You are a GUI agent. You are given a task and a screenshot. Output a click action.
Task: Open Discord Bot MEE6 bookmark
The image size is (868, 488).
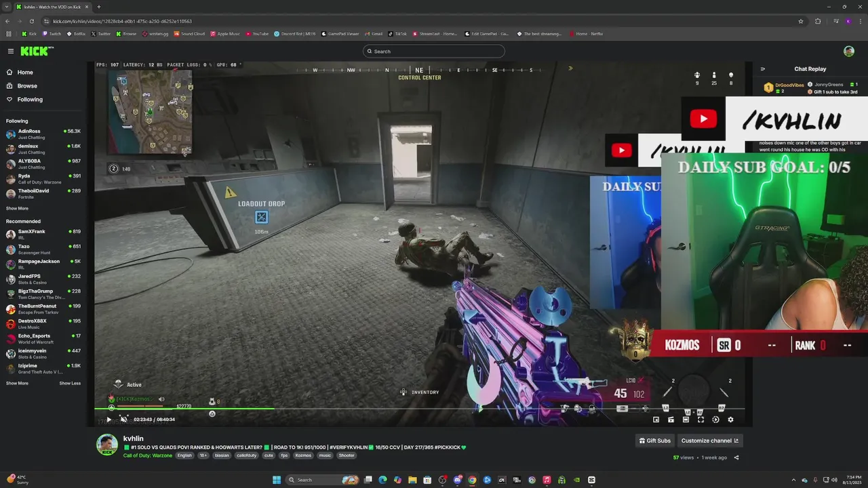(295, 34)
